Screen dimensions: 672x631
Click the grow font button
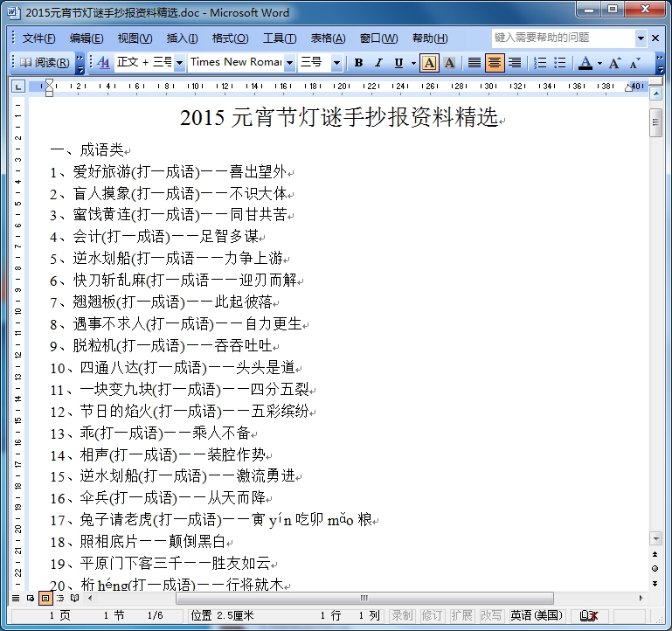(x=614, y=63)
